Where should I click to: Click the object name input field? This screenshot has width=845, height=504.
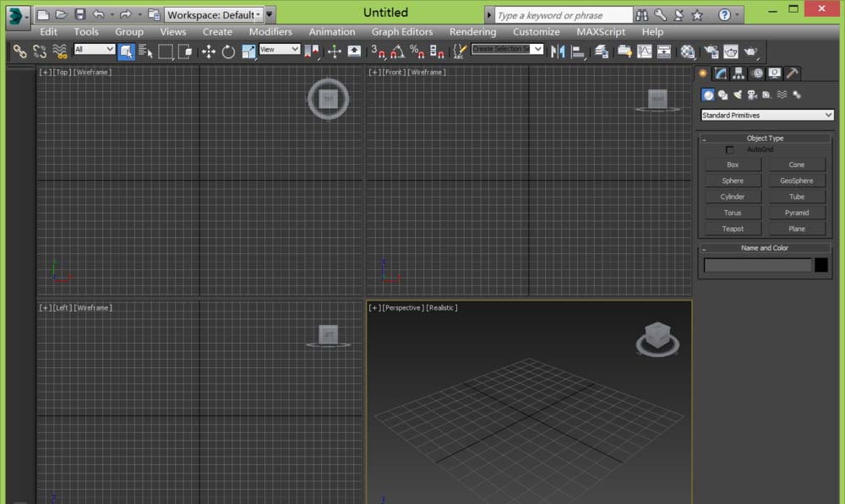click(757, 265)
